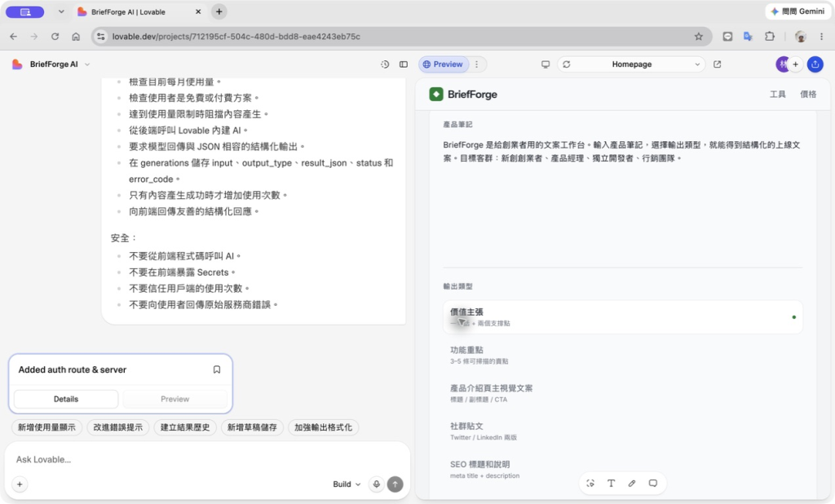Click the browser forward arrow

click(34, 36)
